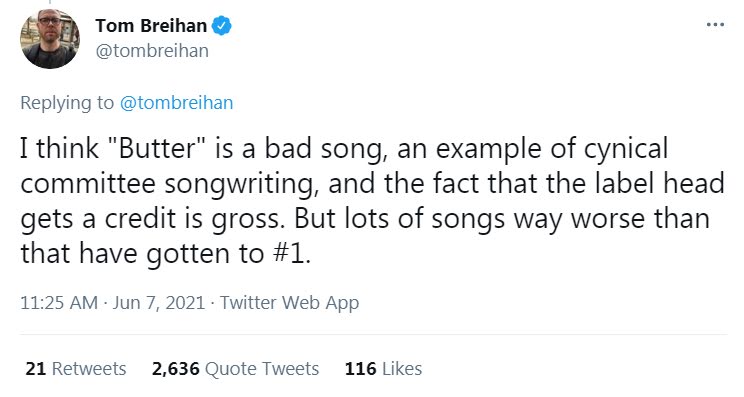This screenshot has height=397, width=744.
Task: Click the word "Butter" in the tweet
Action: click(x=157, y=148)
